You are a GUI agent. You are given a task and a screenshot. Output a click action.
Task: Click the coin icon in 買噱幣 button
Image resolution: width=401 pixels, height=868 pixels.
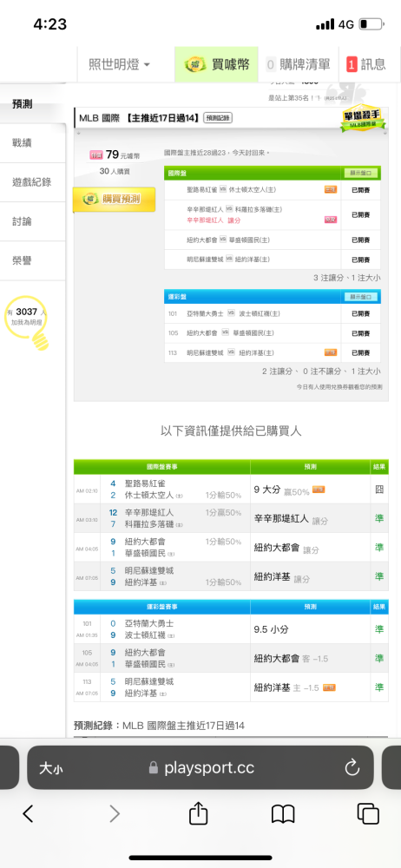click(195, 64)
